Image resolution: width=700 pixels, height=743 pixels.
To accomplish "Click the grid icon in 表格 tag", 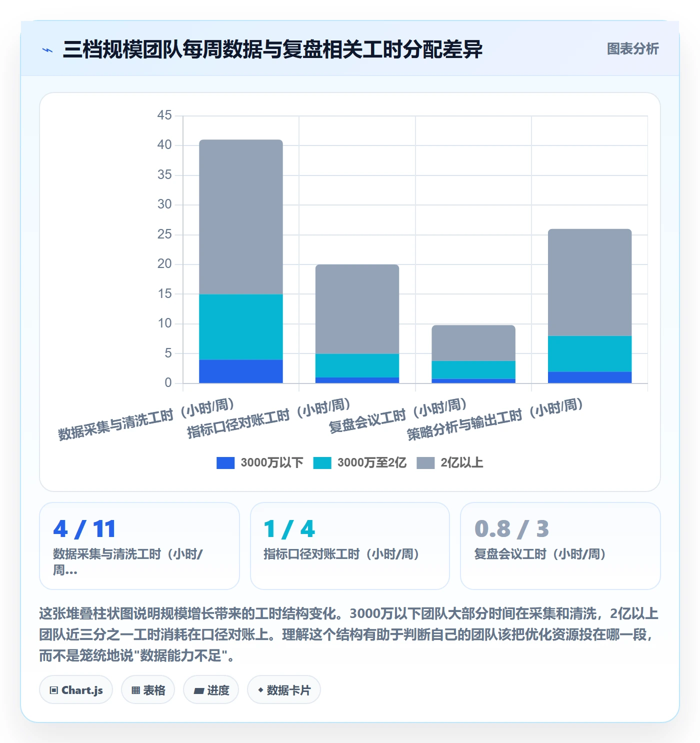I will point(135,690).
